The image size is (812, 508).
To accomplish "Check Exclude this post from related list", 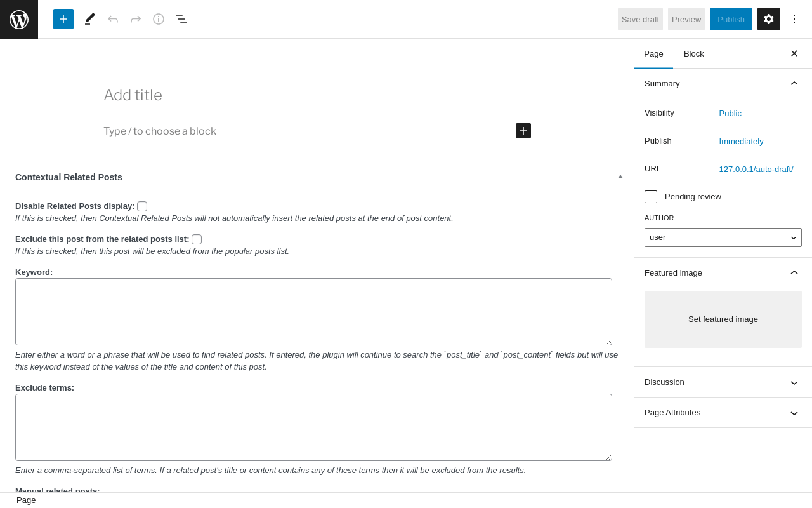I will (x=197, y=239).
